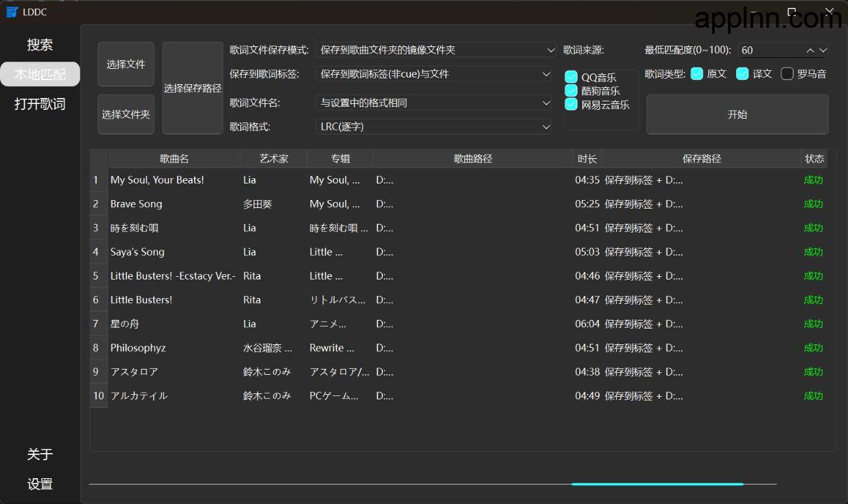848x504 pixels.
Task: Click the 成功 status of Philosophyz row
Action: 814,348
